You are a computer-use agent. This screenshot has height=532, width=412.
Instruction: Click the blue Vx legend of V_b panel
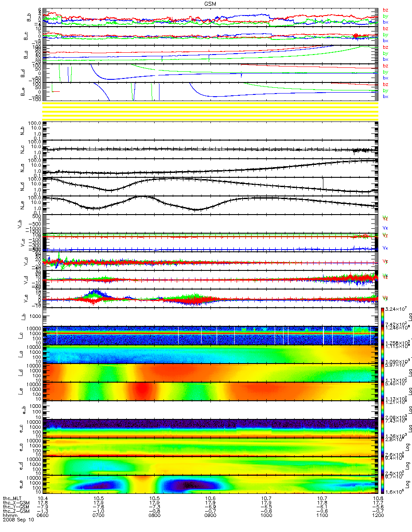[x=385, y=228]
